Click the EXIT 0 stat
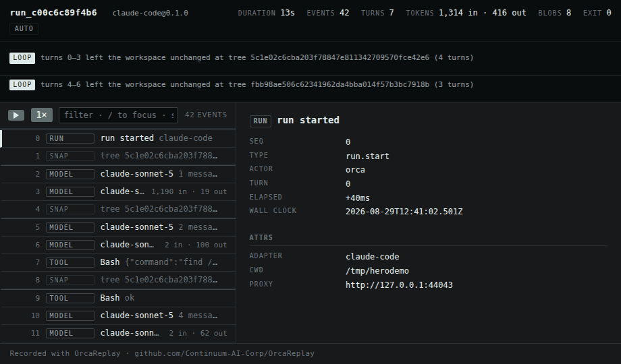Screen dimensions: 621x364 point(597,13)
